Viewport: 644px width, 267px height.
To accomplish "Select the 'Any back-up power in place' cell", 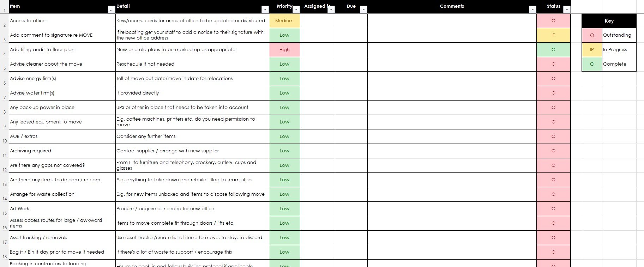I will 62,108.
